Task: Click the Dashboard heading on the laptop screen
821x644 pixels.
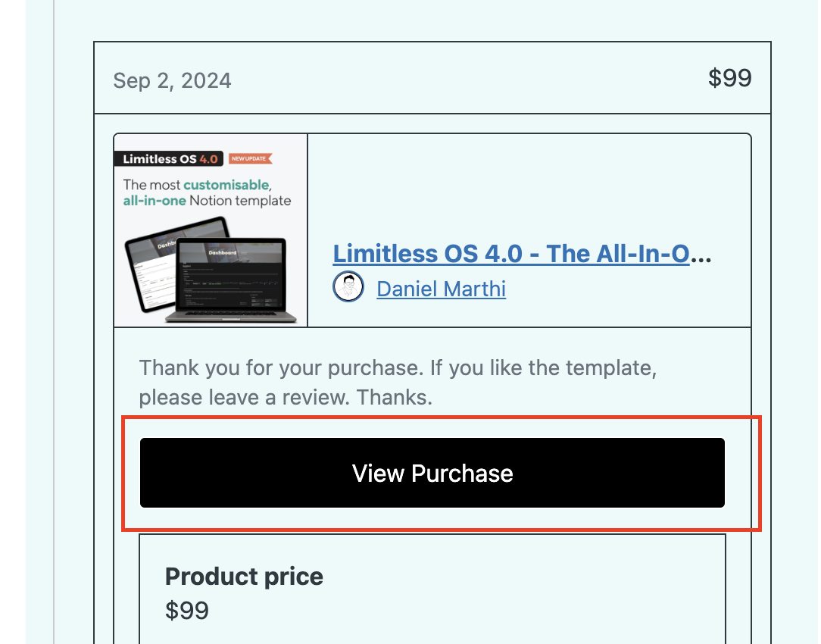Action: tap(223, 252)
